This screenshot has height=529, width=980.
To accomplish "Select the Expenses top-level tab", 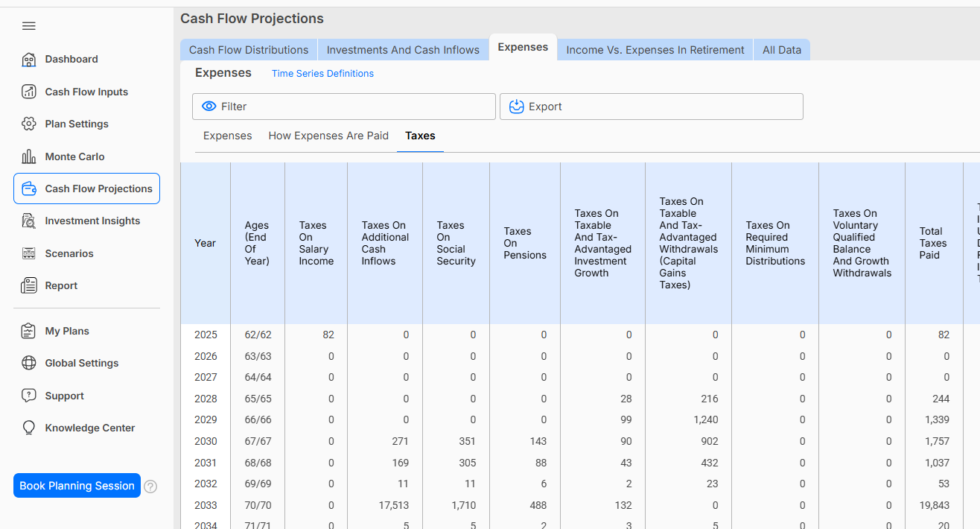I will (x=523, y=47).
